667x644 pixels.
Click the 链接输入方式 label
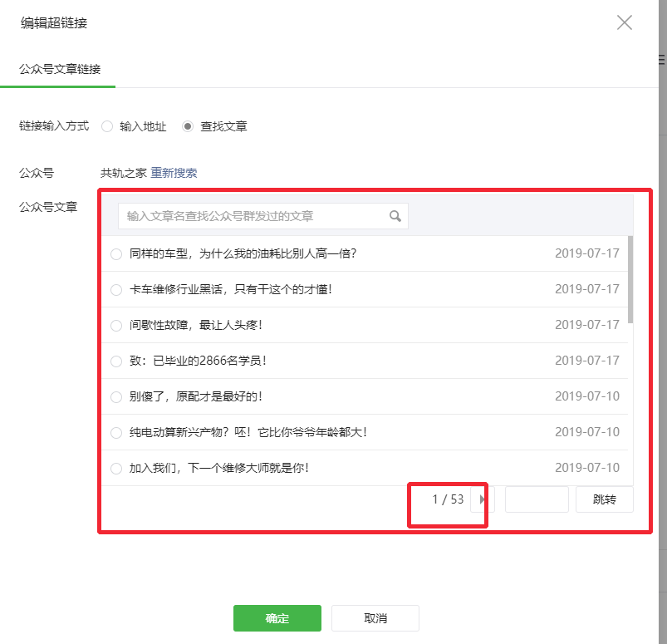coord(54,126)
